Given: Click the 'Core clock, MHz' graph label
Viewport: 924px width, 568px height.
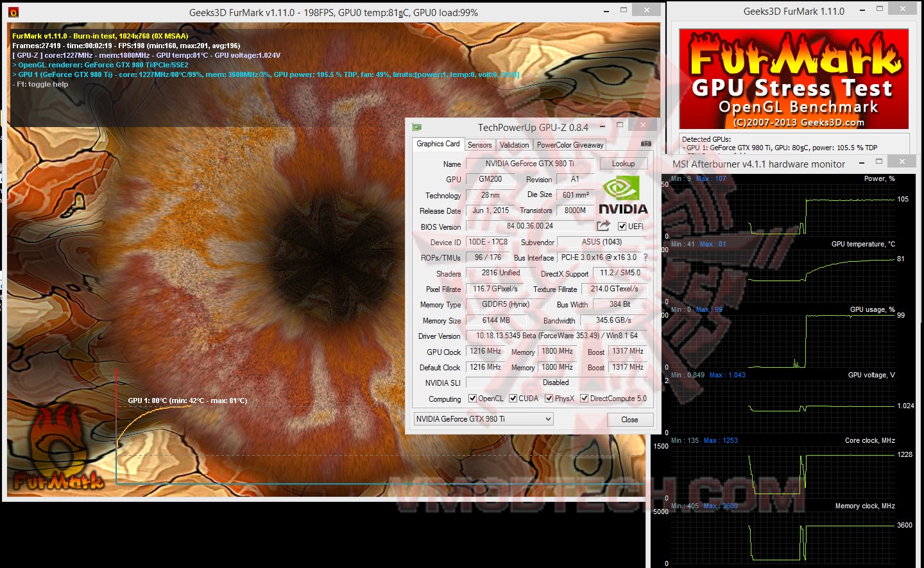Looking at the screenshot, I should [869, 440].
